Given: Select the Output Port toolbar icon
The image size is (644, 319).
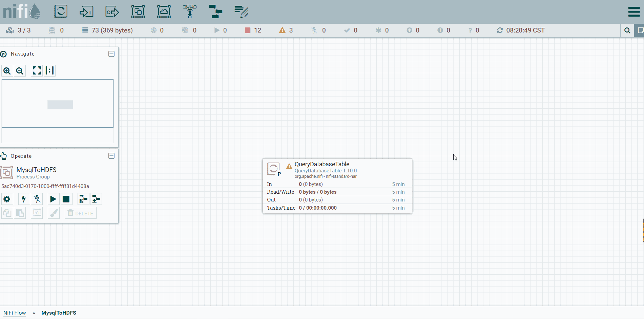Looking at the screenshot, I should pyautogui.click(x=112, y=12).
